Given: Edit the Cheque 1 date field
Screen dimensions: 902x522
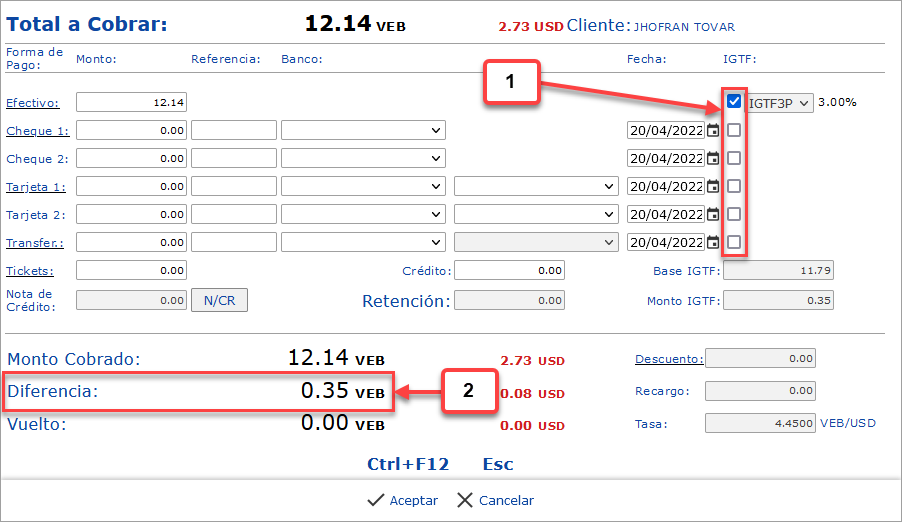Looking at the screenshot, I should (x=666, y=130).
